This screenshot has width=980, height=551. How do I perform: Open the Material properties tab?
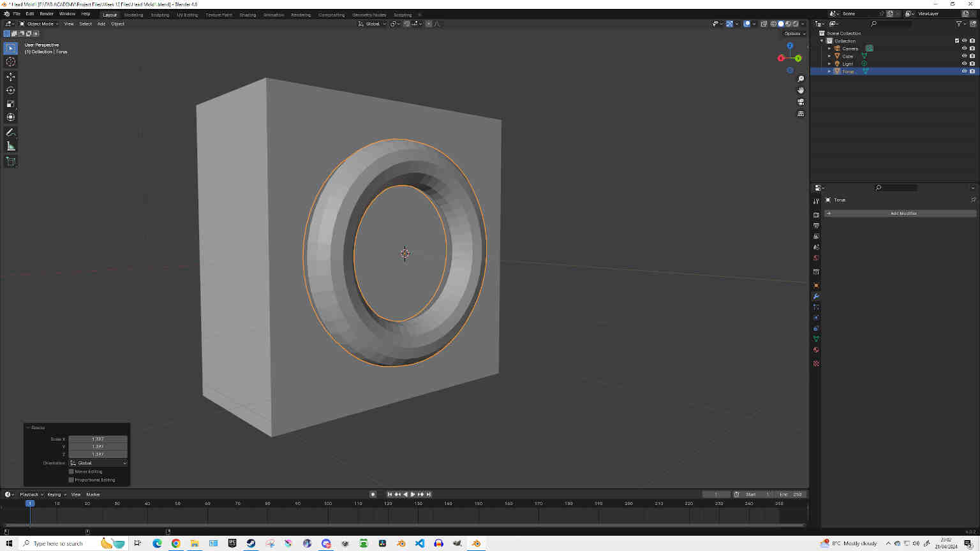[x=816, y=349]
